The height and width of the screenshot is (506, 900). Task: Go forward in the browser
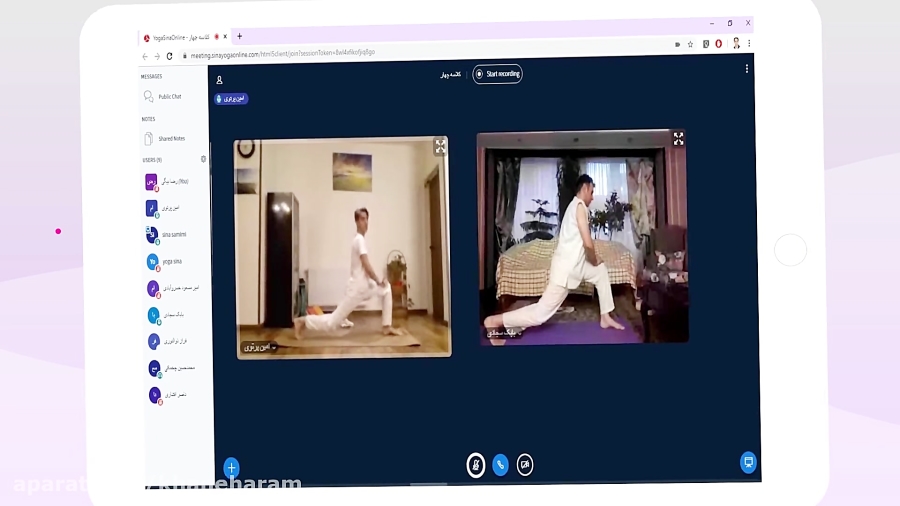tap(157, 56)
